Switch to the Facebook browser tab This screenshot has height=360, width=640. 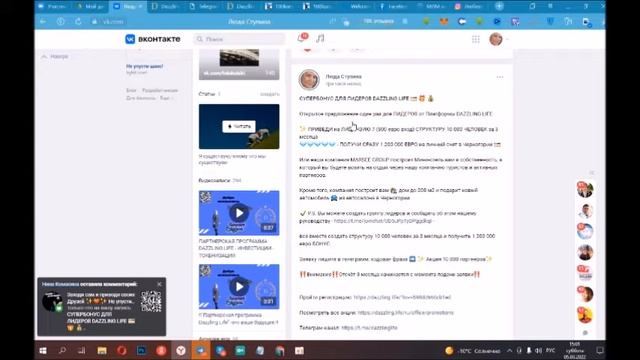pyautogui.click(x=393, y=7)
